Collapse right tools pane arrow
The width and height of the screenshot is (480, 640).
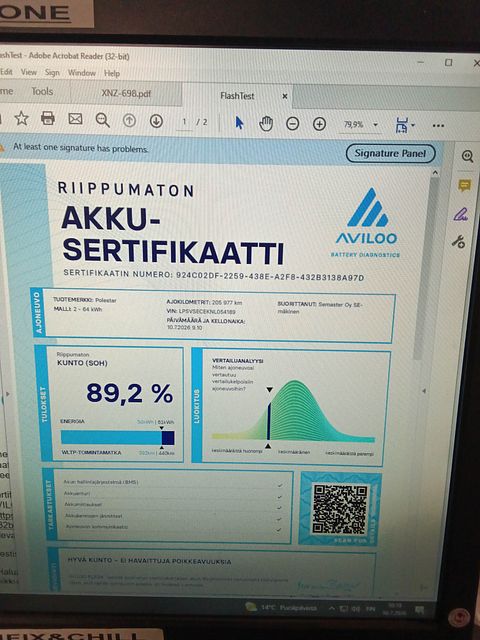coord(424,391)
